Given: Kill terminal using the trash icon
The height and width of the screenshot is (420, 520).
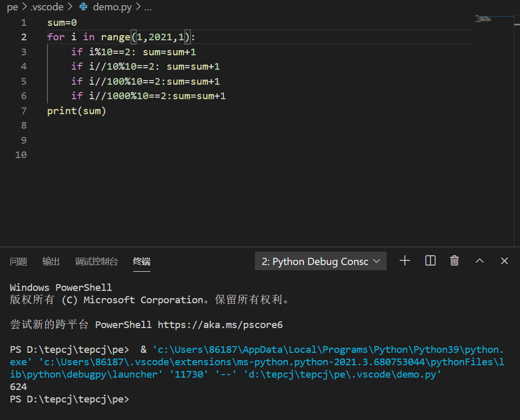Looking at the screenshot, I should coord(454,261).
